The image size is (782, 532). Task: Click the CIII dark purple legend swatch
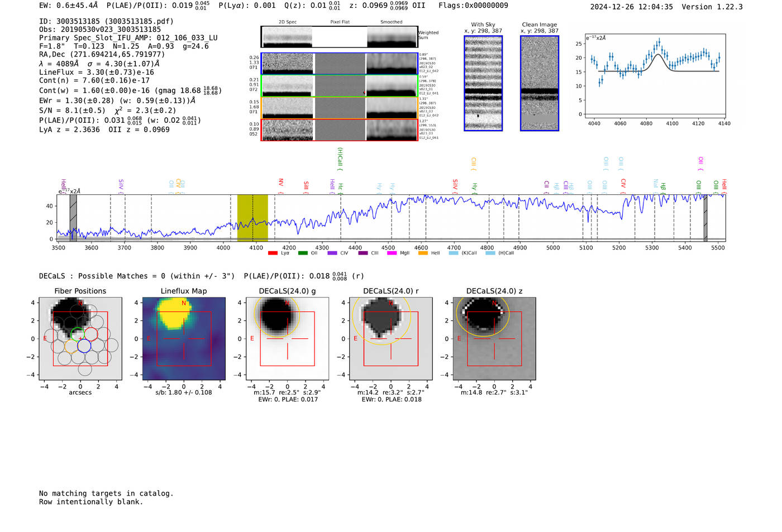point(363,253)
